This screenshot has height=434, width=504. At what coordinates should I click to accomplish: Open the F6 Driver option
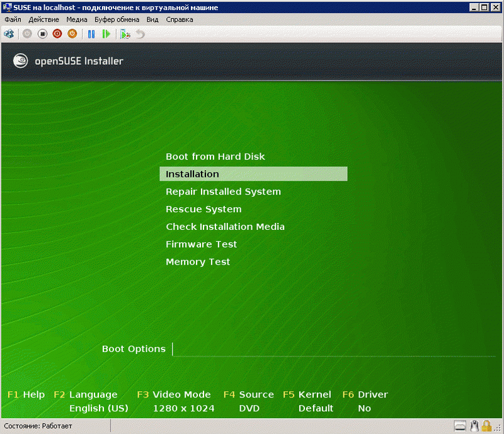pos(365,394)
